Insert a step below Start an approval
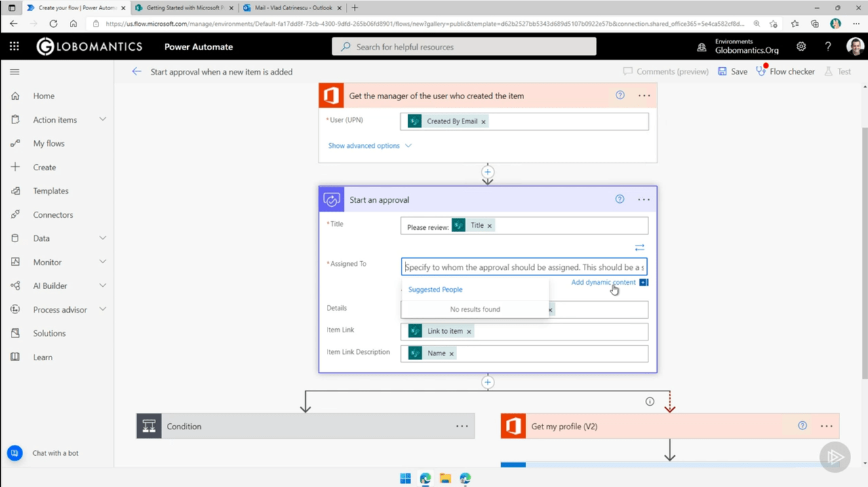The height and width of the screenshot is (487, 868). click(x=488, y=382)
